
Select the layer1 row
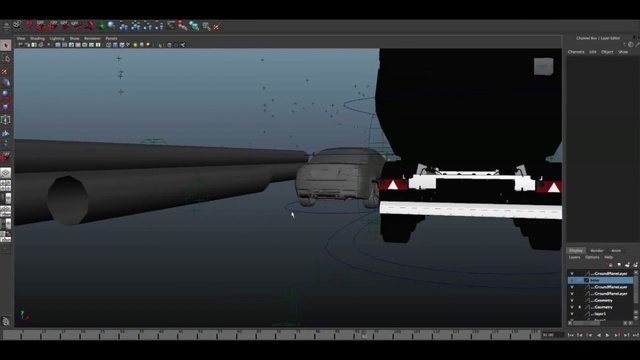coord(600,314)
